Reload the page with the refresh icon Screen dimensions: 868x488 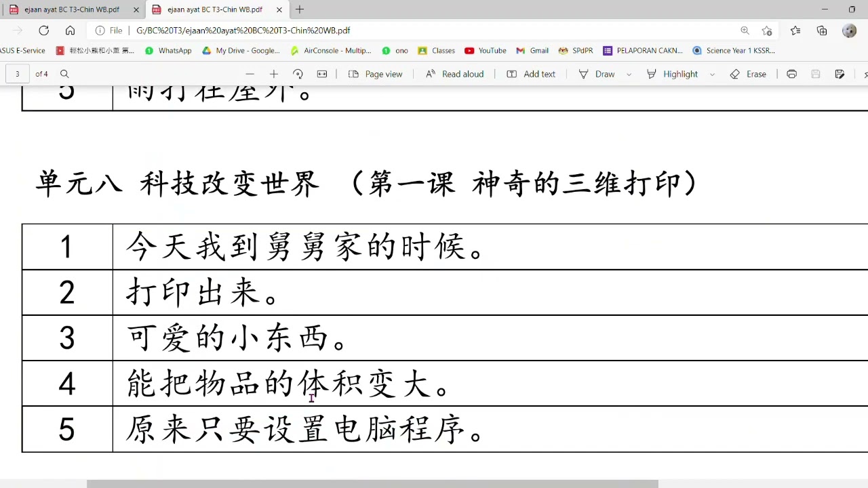(44, 30)
